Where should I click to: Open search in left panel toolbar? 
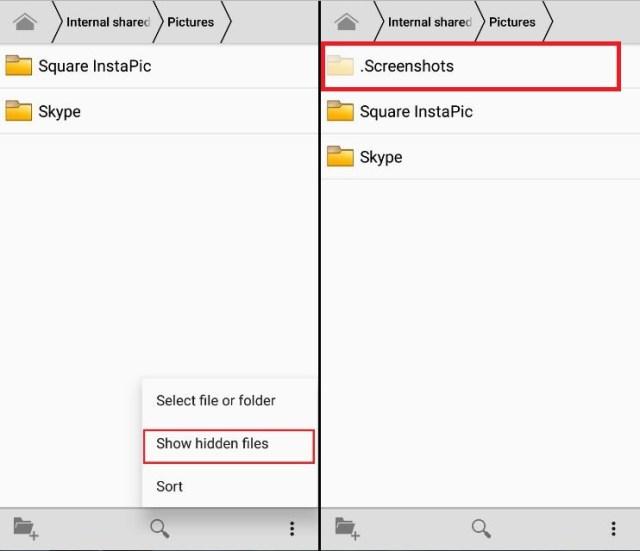pyautogui.click(x=160, y=529)
